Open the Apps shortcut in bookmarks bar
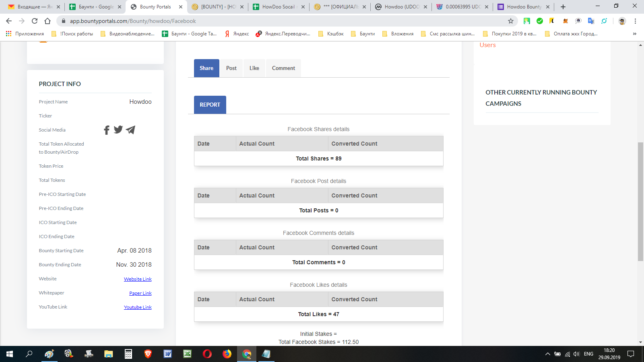Viewport: 644px width, 362px height. 25,34
